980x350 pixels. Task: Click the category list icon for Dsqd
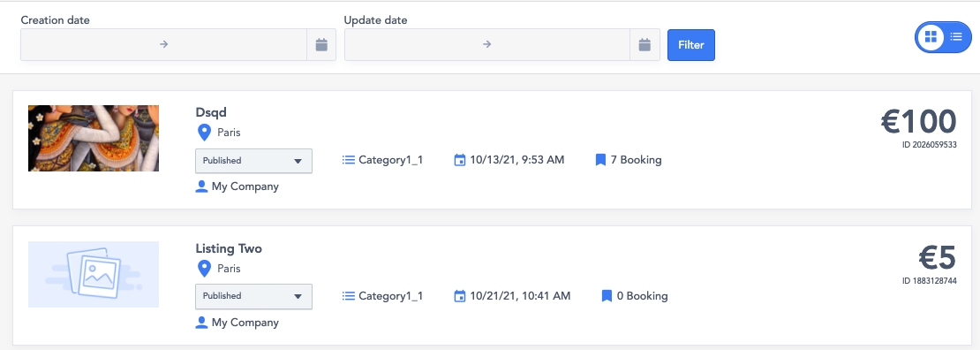tap(349, 160)
